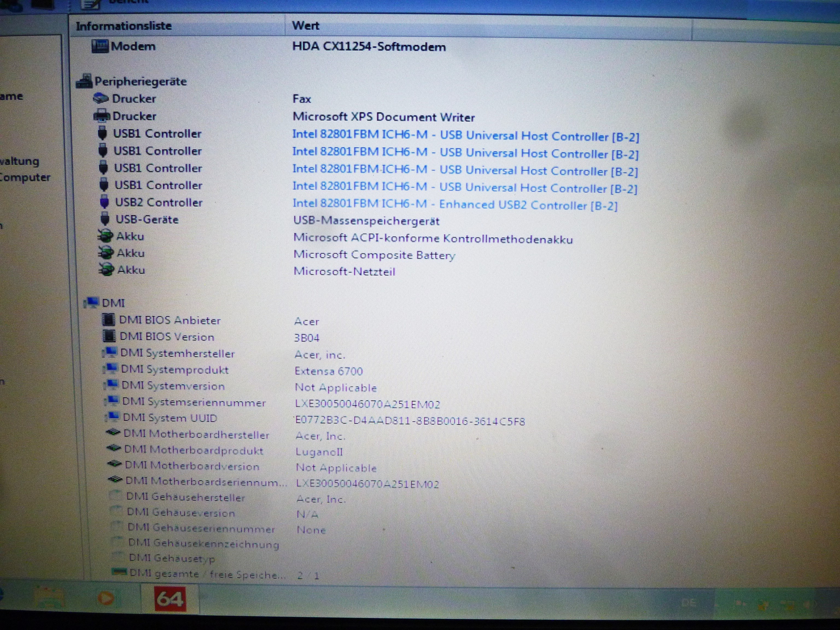Select DMI Systemseriennummer label

pyautogui.click(x=194, y=402)
